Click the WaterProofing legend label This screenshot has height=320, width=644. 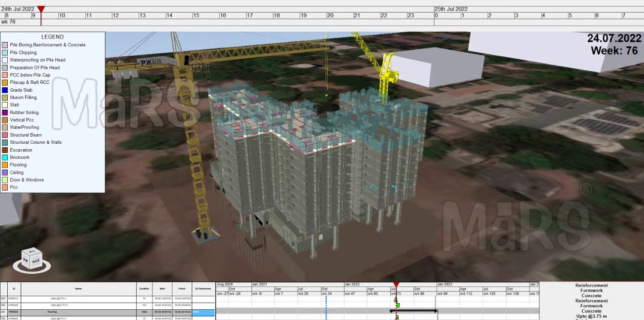point(24,127)
